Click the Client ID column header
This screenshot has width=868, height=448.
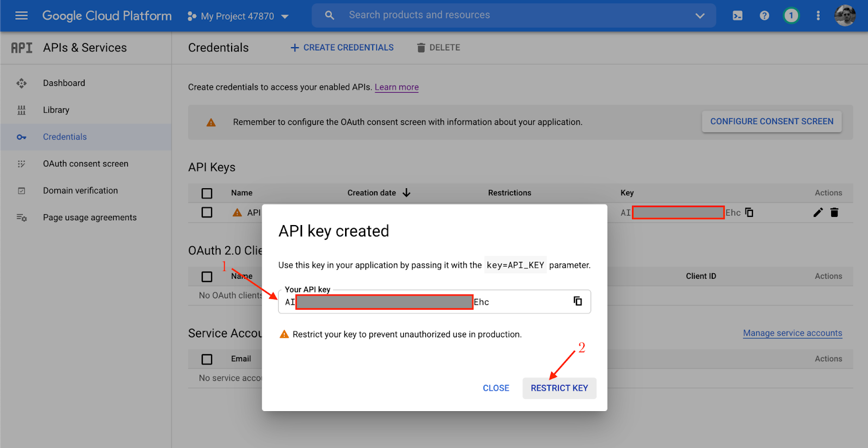[x=701, y=276]
